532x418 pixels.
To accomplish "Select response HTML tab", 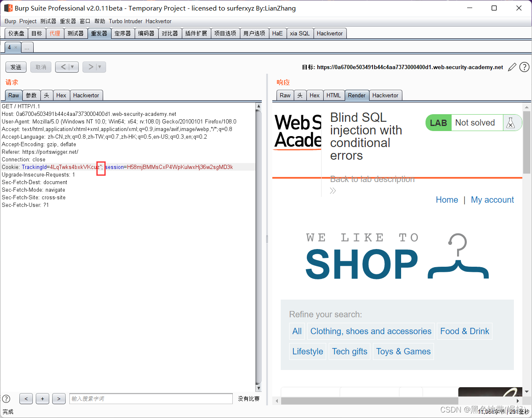I will [334, 95].
